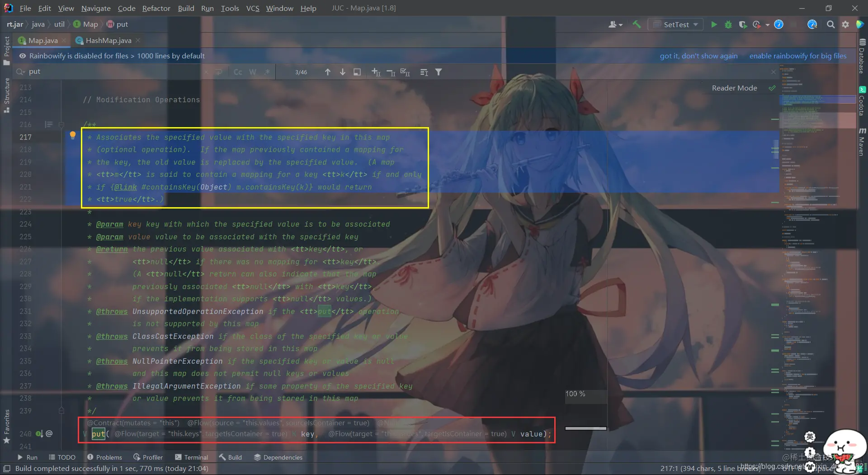Image resolution: width=868 pixels, height=475 pixels.
Task: Click the put method breadcrumb
Action: tap(117, 24)
